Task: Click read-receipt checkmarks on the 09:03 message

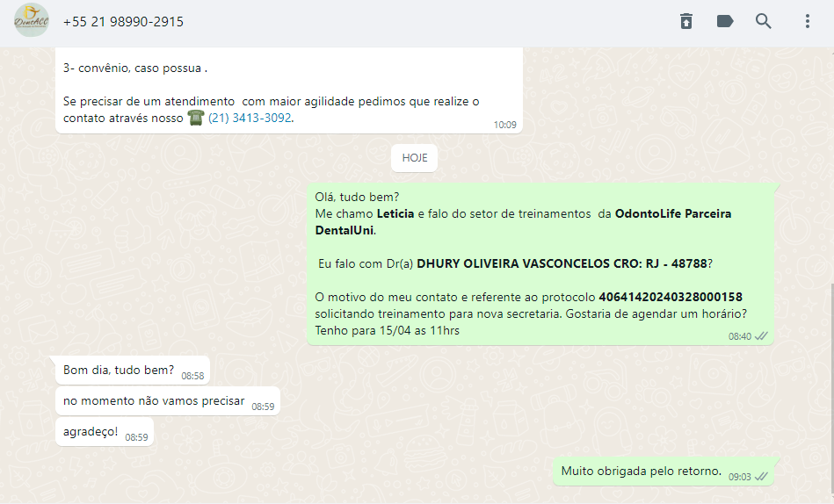Action: click(762, 477)
